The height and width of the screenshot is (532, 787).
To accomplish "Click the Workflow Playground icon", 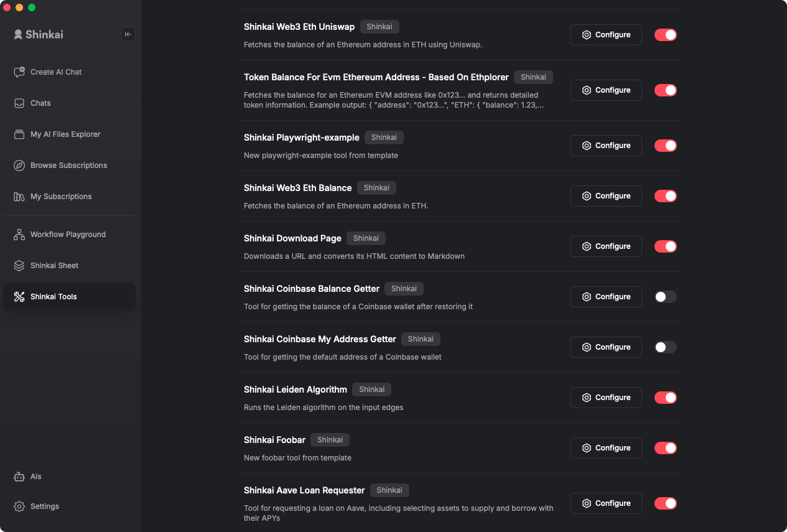I will pyautogui.click(x=19, y=235).
